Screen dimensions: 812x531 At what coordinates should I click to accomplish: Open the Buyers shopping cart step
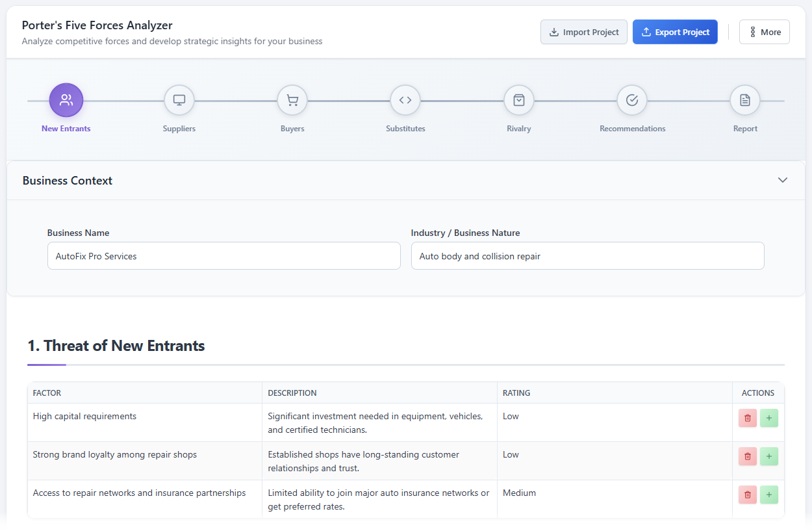(292, 100)
